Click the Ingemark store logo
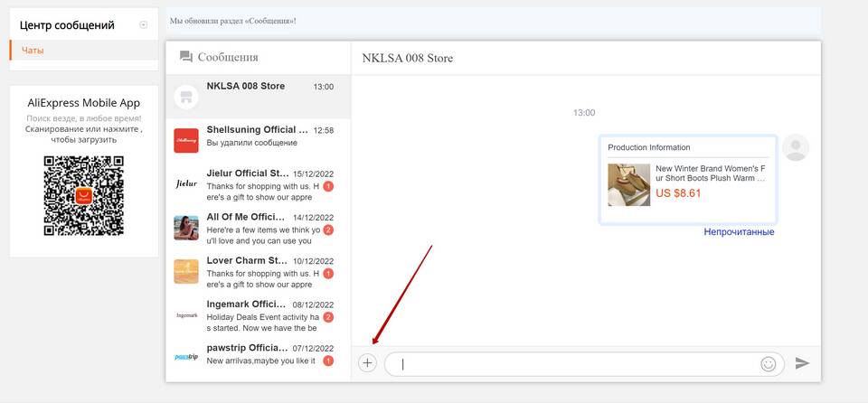The width and height of the screenshot is (868, 403). tap(186, 315)
